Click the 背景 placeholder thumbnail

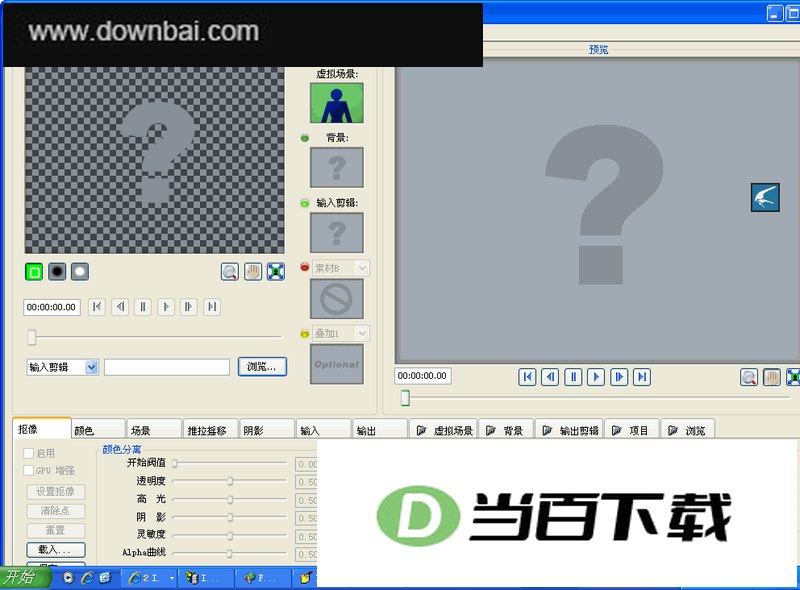pos(337,167)
